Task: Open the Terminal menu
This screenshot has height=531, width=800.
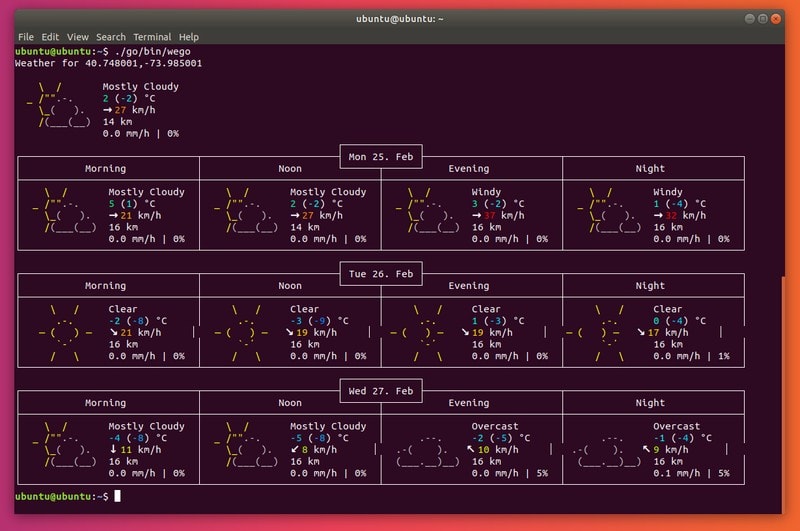Action: (x=153, y=37)
